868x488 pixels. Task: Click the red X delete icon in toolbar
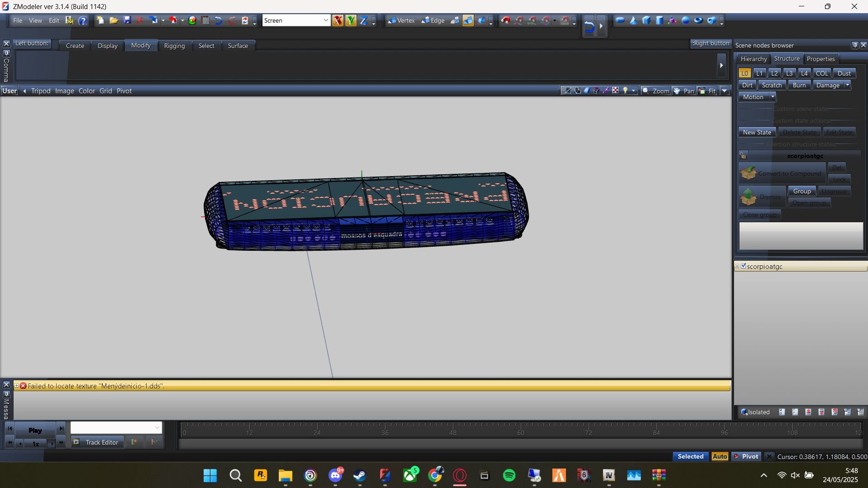click(139, 20)
